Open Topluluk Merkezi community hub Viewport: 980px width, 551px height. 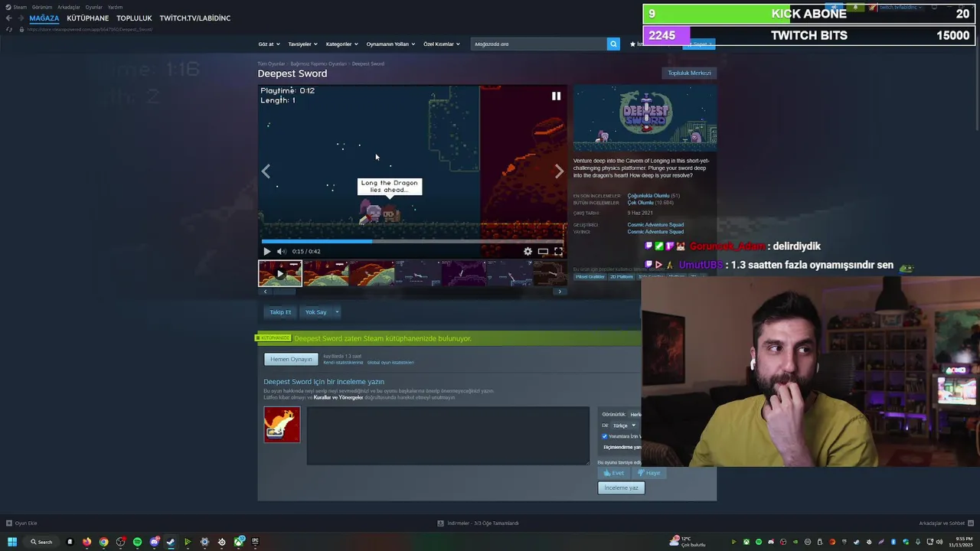690,73
